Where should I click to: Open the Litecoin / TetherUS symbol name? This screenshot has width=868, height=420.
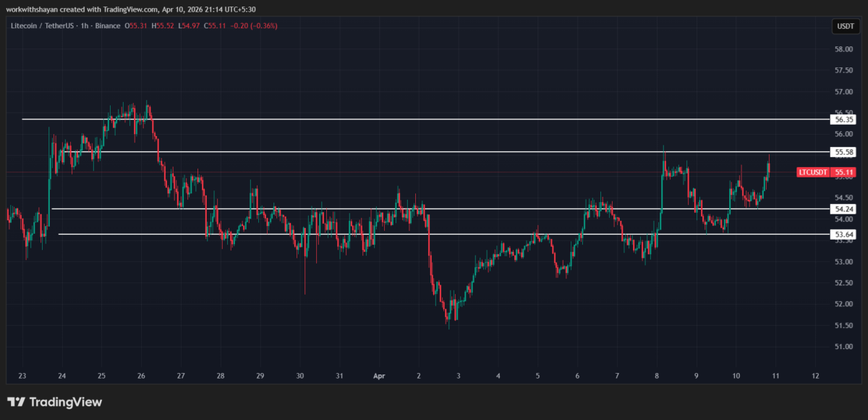tap(43, 25)
